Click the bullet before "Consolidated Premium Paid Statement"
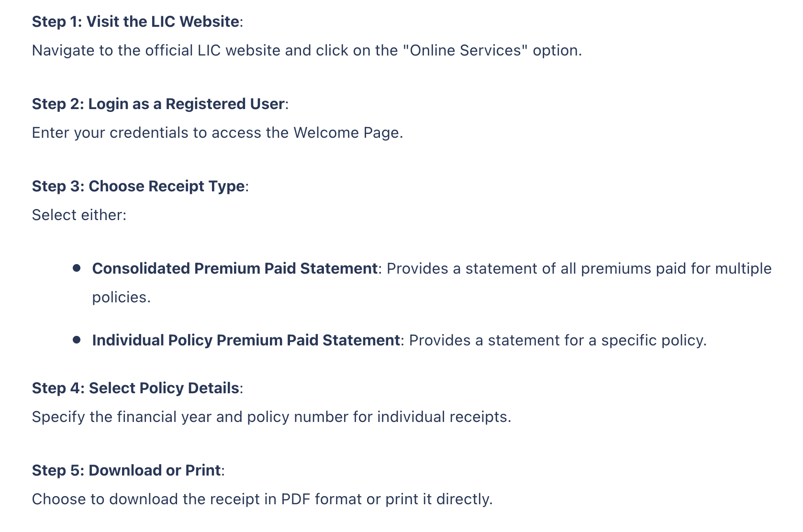Screen dimensions: 803x532 (77, 268)
